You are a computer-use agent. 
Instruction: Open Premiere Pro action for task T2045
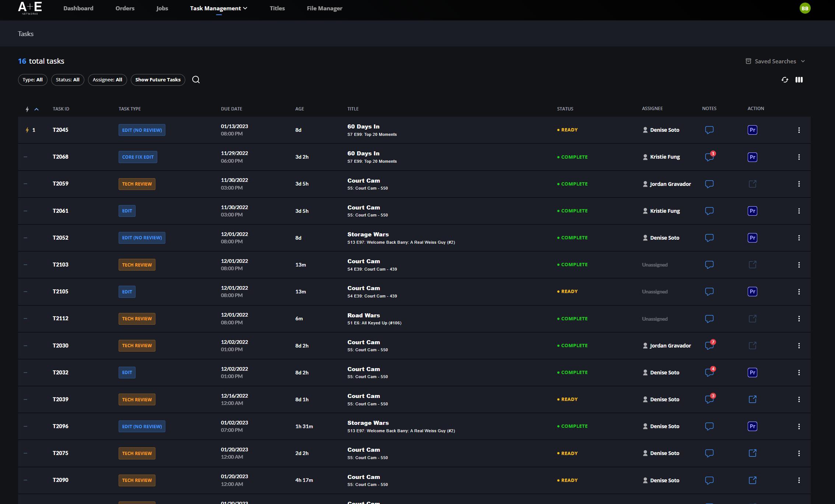pyautogui.click(x=752, y=130)
